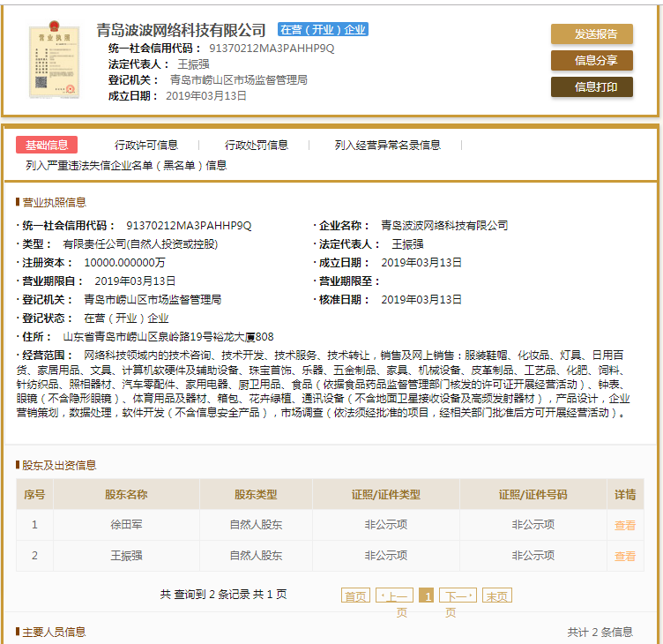View details for shareholder 王振强
The width and height of the screenshot is (663, 644).
coord(624,557)
